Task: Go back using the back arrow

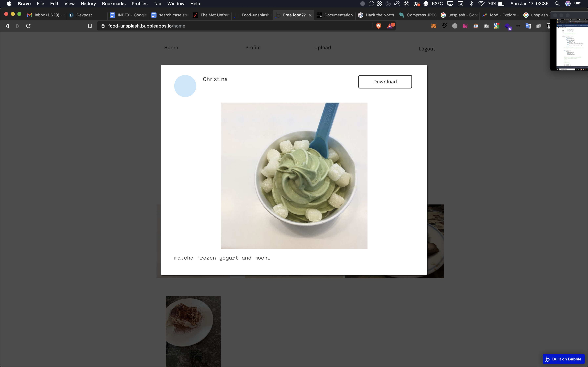Action: [x=7, y=26]
